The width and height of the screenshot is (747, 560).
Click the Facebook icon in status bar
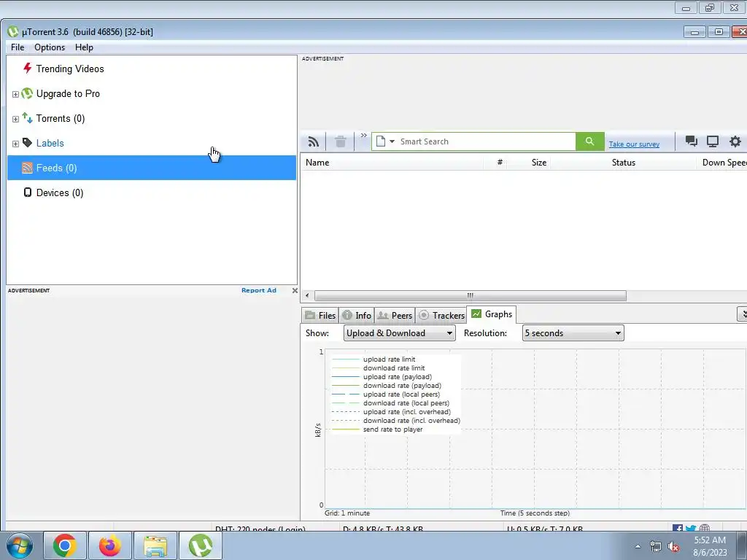point(678,529)
